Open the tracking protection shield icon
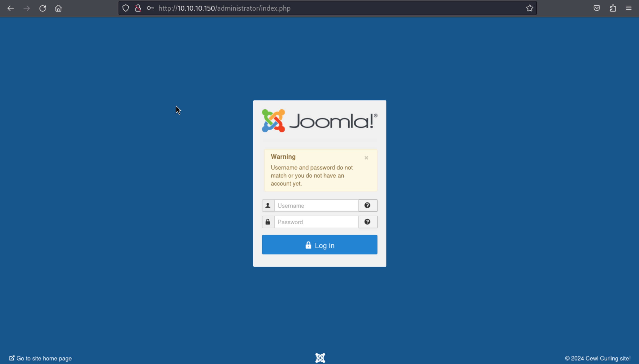The image size is (639, 364). tap(125, 8)
